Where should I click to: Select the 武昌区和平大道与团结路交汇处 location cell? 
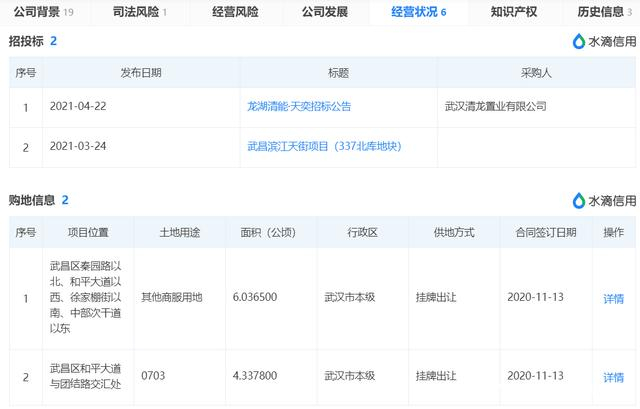pyautogui.click(x=86, y=376)
